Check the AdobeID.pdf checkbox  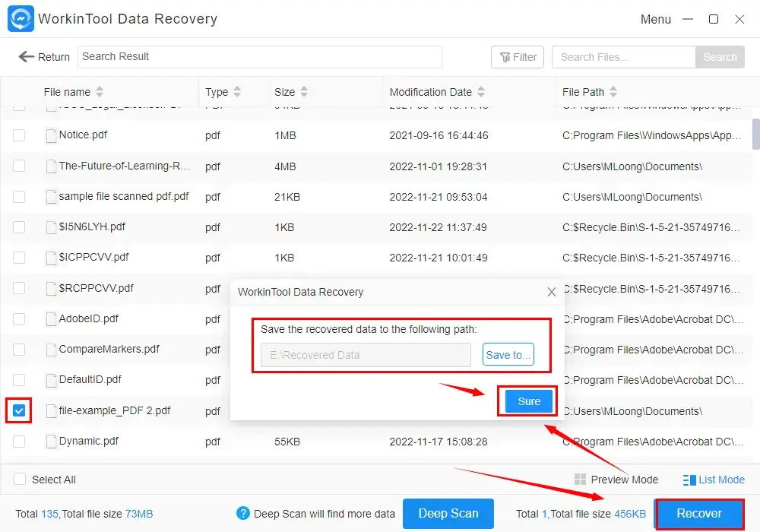(x=19, y=318)
